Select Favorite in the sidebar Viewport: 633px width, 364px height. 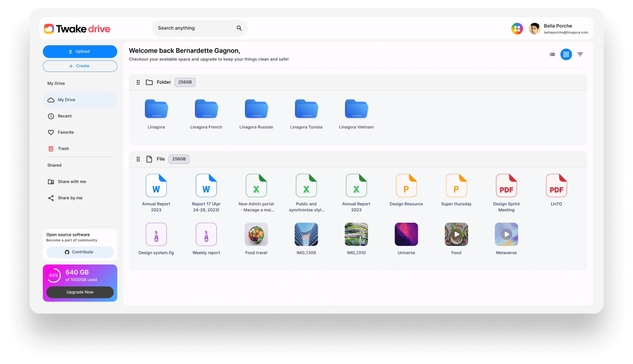tap(66, 132)
